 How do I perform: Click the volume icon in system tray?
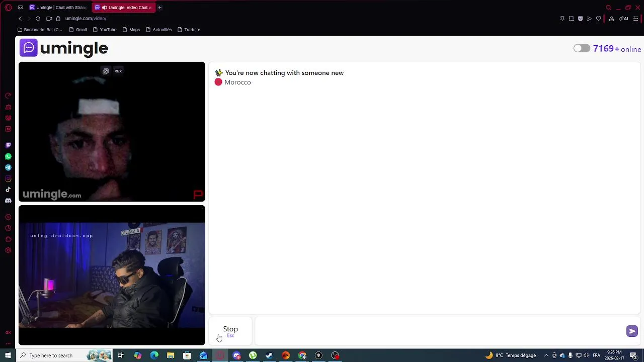coord(586,355)
